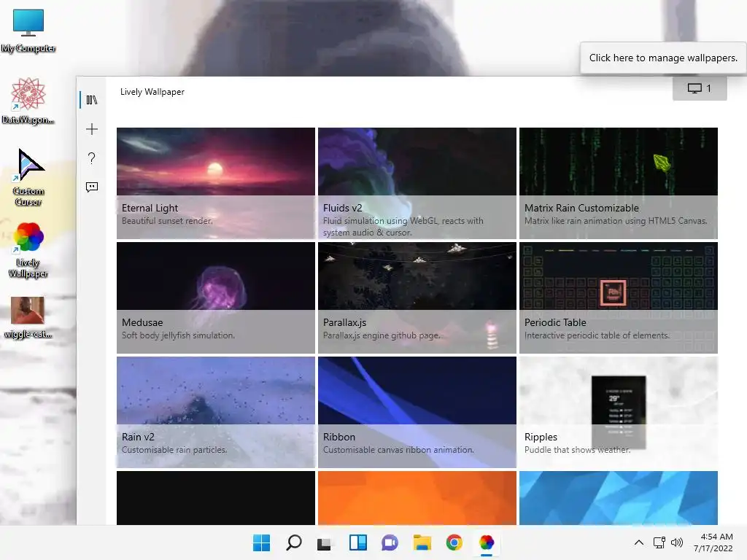Open the Windows Start menu
Viewport: 747px width, 560px height.
tap(261, 542)
